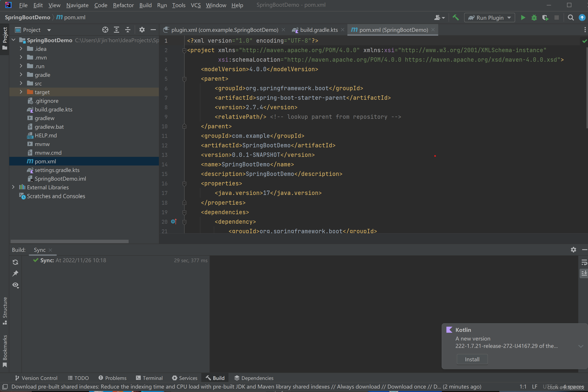Toggle the Build view eye options icon

pos(15,285)
